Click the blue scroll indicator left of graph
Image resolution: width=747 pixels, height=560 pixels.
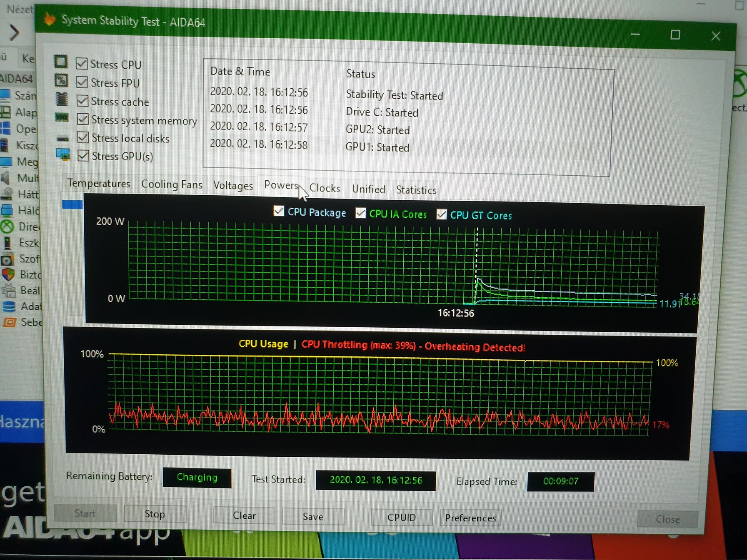[72, 204]
